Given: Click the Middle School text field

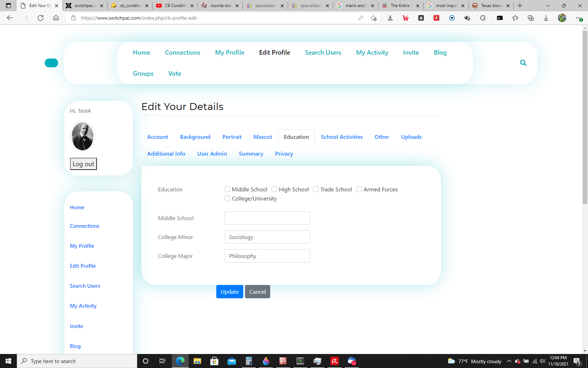Looking at the screenshot, I should [267, 218].
